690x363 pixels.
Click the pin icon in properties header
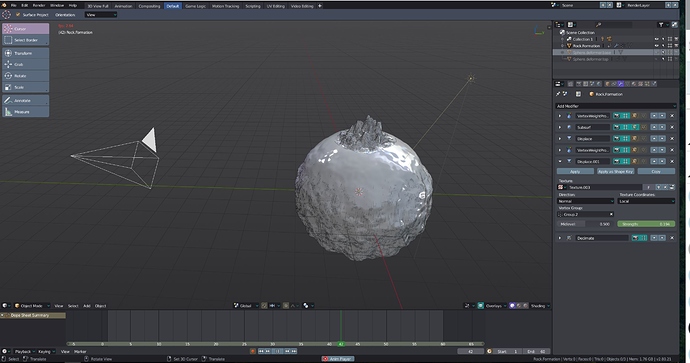tap(558, 94)
